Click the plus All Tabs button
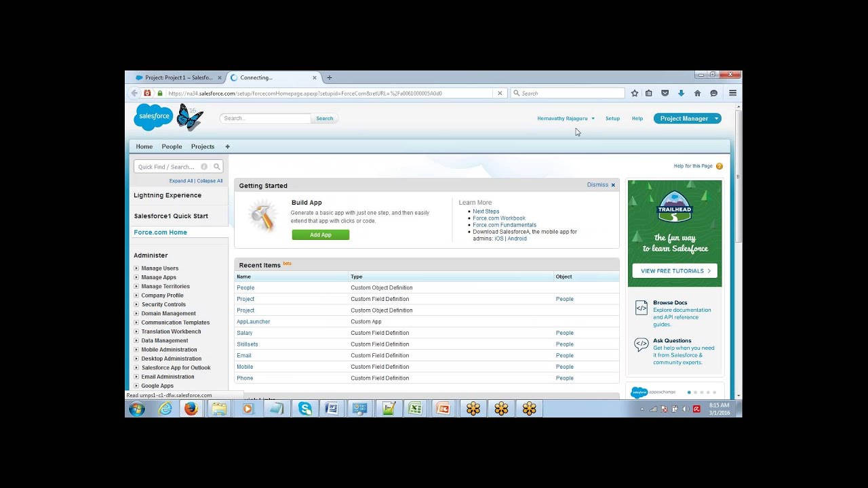Screen dimensions: 868x488 (x=227, y=146)
